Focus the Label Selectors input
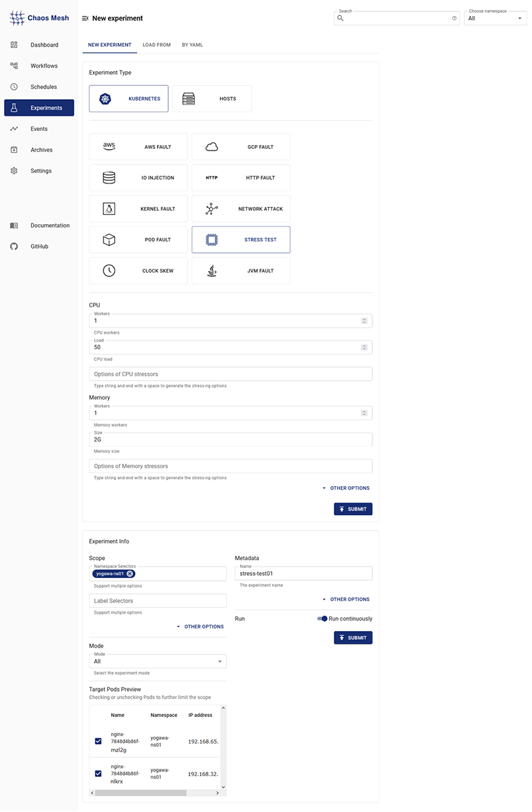The height and width of the screenshot is (812, 532). pos(158,601)
